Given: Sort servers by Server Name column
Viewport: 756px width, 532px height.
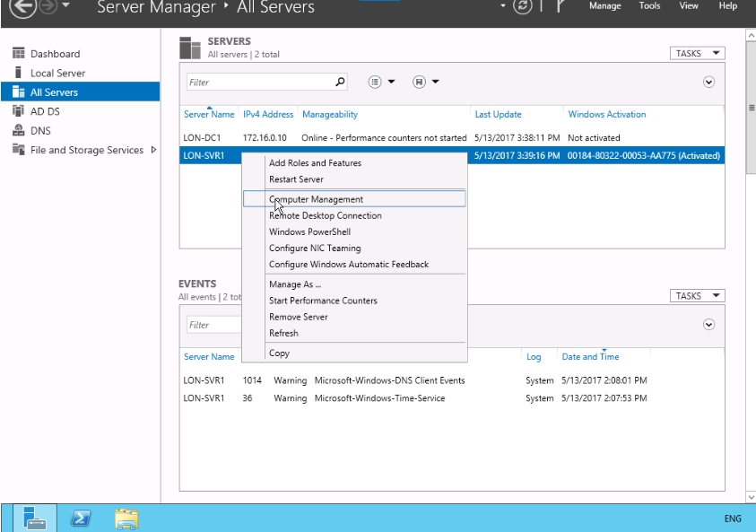Looking at the screenshot, I should (209, 114).
